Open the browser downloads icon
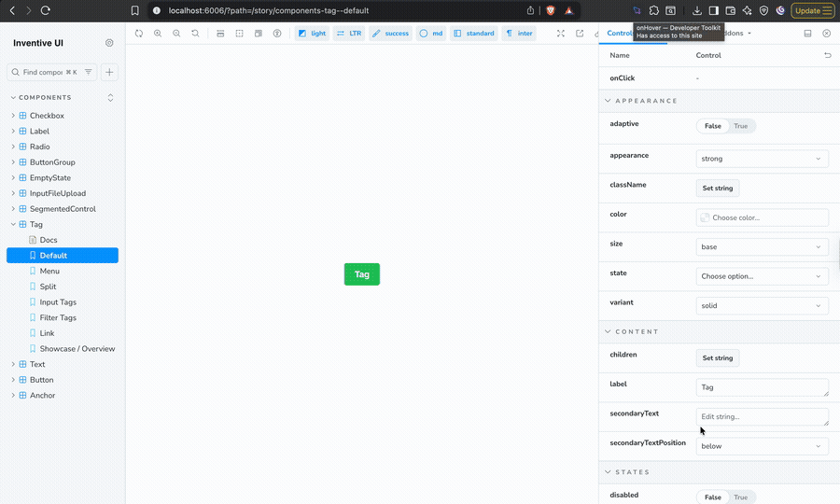Screen dimensions: 840x504 pos(697,10)
